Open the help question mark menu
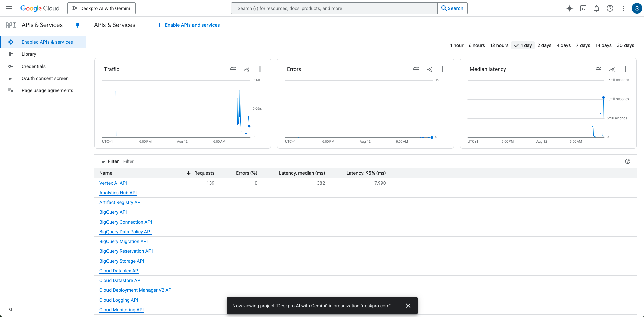The height and width of the screenshot is (317, 644). 610,8
